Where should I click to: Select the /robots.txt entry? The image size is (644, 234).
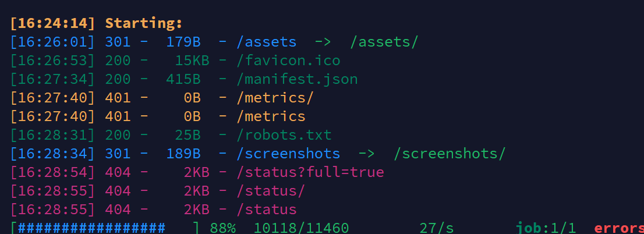tap(284, 135)
